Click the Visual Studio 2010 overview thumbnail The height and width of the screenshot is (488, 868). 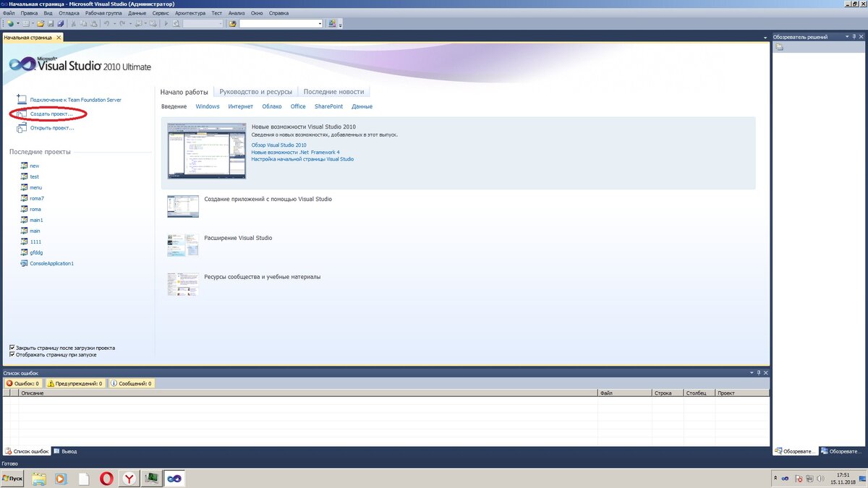(206, 151)
